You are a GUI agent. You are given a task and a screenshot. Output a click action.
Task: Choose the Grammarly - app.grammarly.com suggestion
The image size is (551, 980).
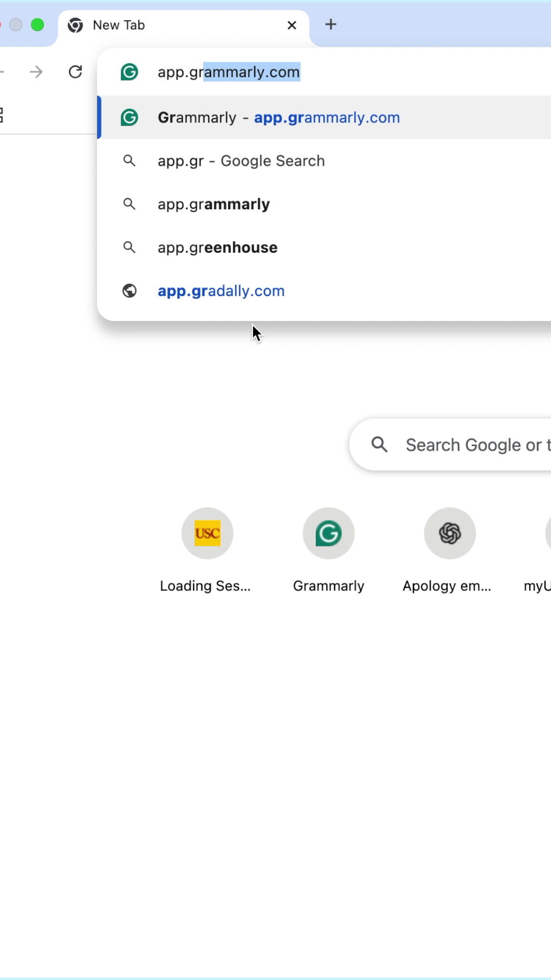279,117
